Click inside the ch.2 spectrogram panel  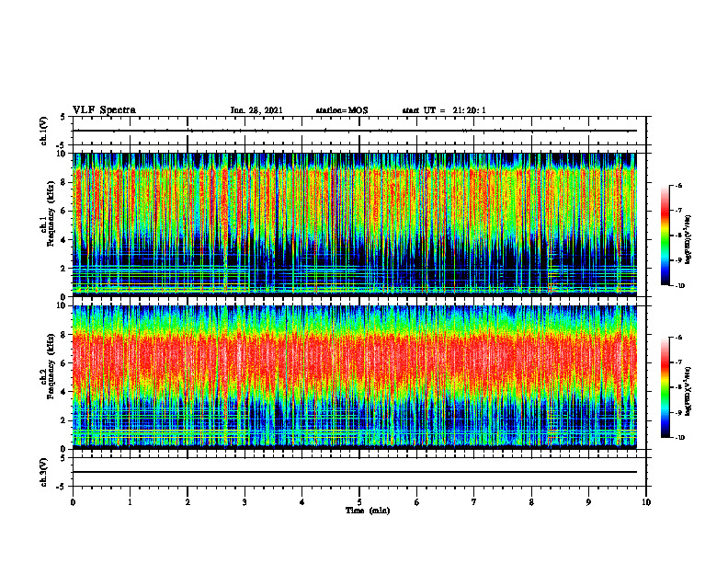click(354, 377)
